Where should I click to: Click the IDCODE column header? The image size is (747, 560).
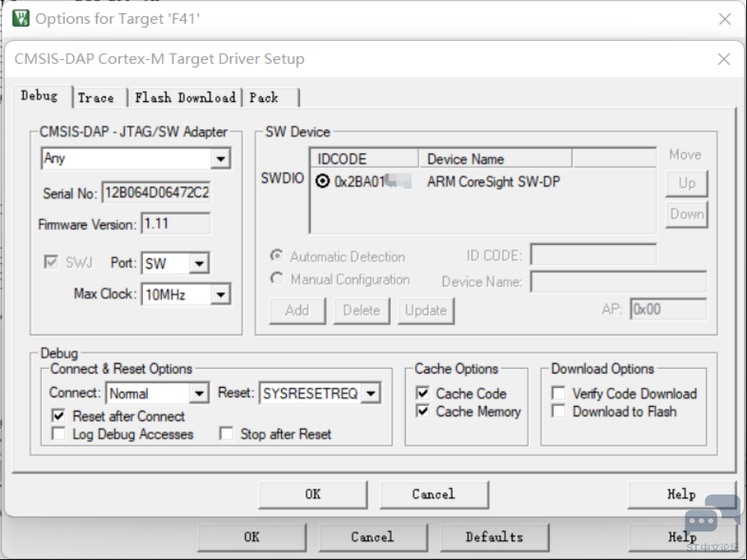[365, 159]
